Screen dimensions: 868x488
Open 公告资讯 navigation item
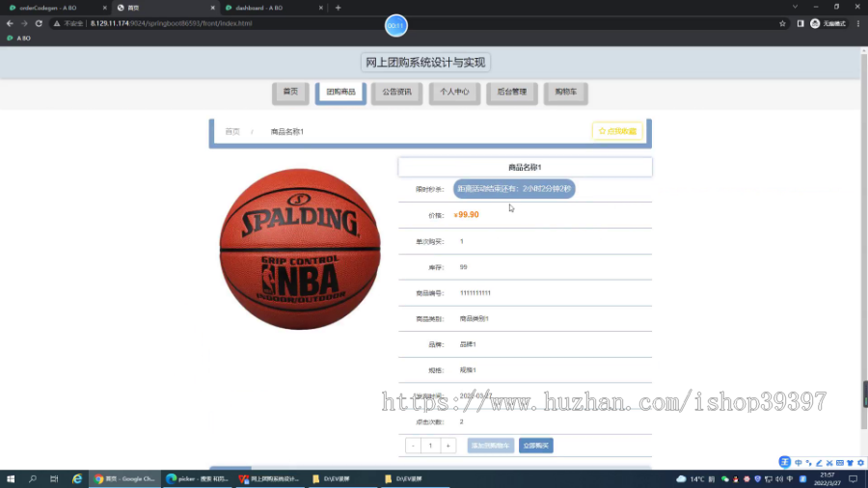[397, 93]
